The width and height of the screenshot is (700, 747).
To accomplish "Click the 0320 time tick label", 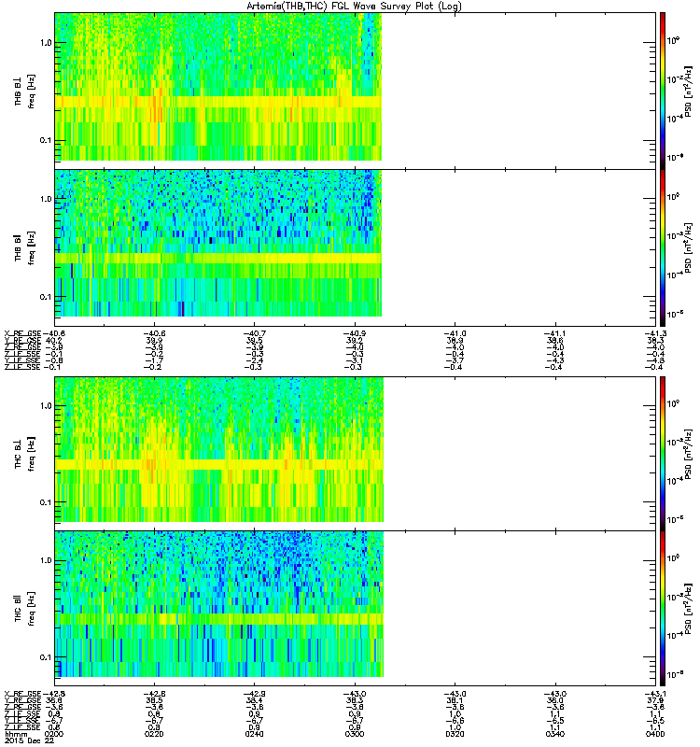I will coord(455,734).
